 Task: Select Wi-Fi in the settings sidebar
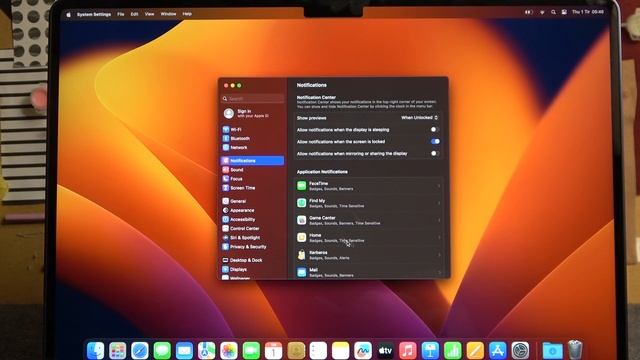252,129
